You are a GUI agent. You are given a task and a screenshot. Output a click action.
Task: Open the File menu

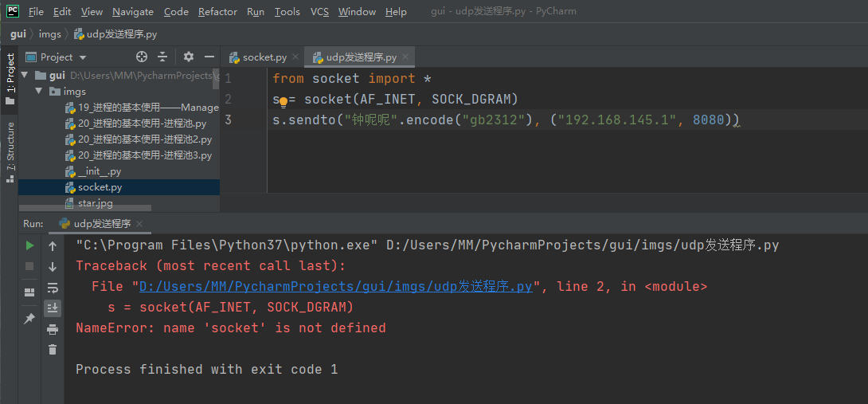[36, 12]
